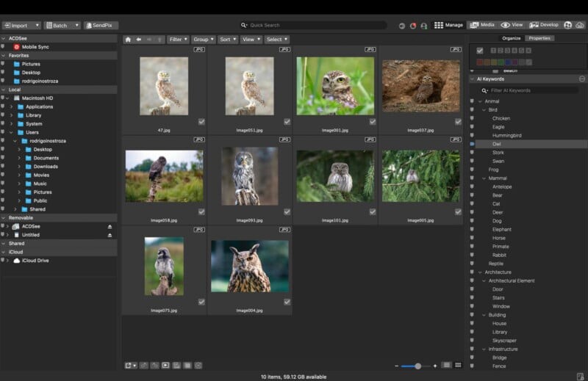Eject the ACDSee removable drive

[110, 227]
